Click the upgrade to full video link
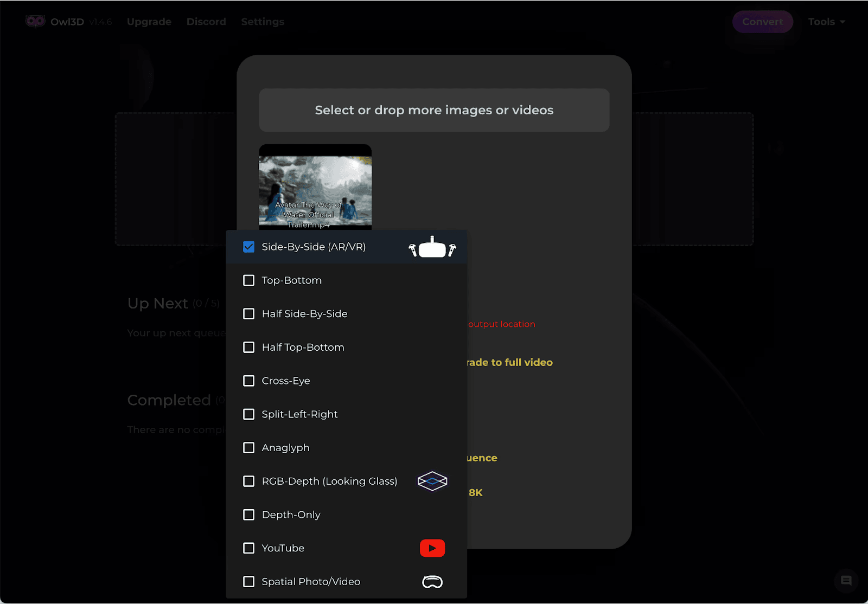 pyautogui.click(x=509, y=362)
